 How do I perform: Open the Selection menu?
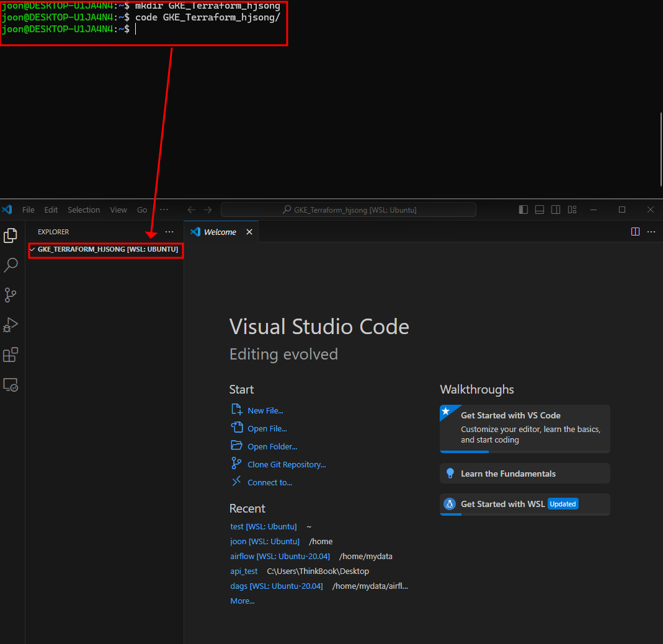(x=84, y=210)
